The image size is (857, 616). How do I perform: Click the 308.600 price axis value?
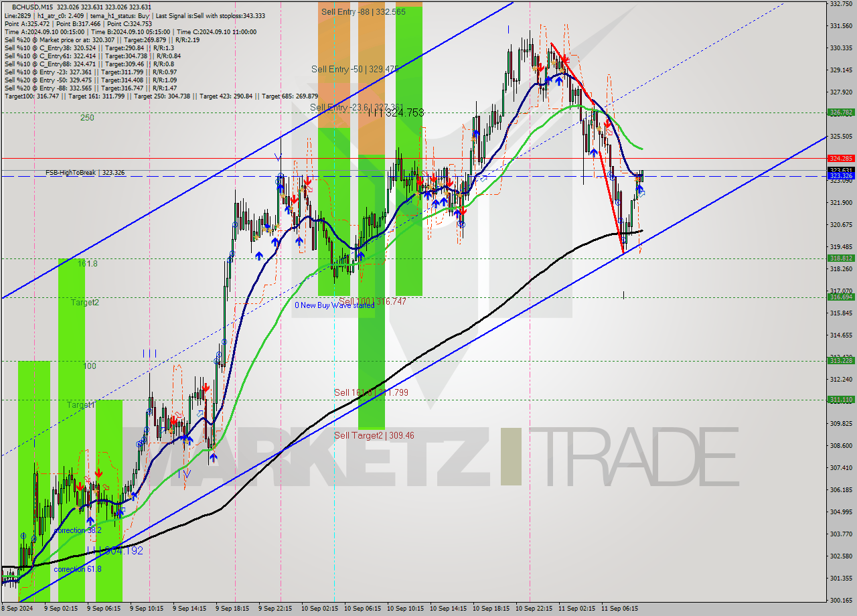pos(841,445)
